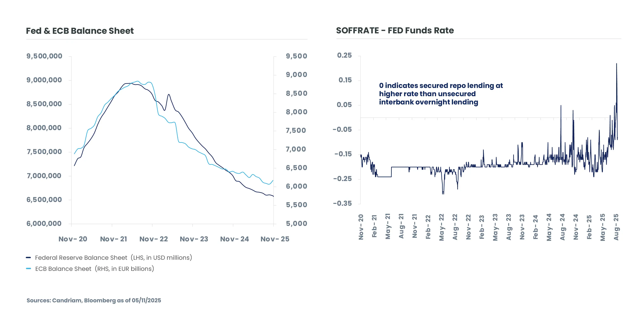Click the Aug-25 rotated date label
The width and height of the screenshot is (644, 324).
pyautogui.click(x=616, y=227)
